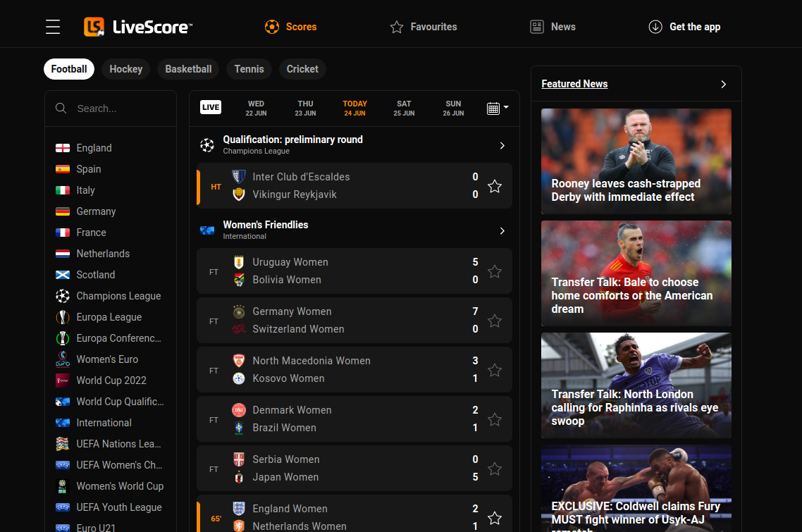
Task: Open the Scores section
Action: coord(290,27)
